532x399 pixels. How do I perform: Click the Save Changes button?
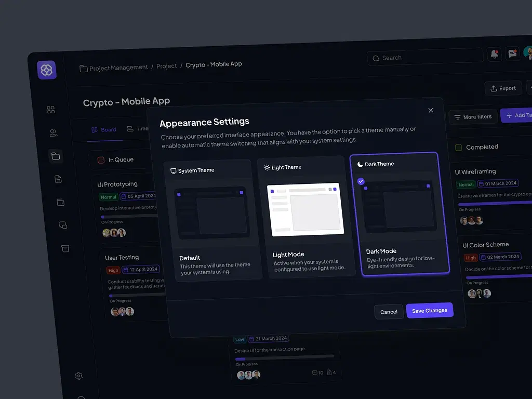tap(430, 311)
